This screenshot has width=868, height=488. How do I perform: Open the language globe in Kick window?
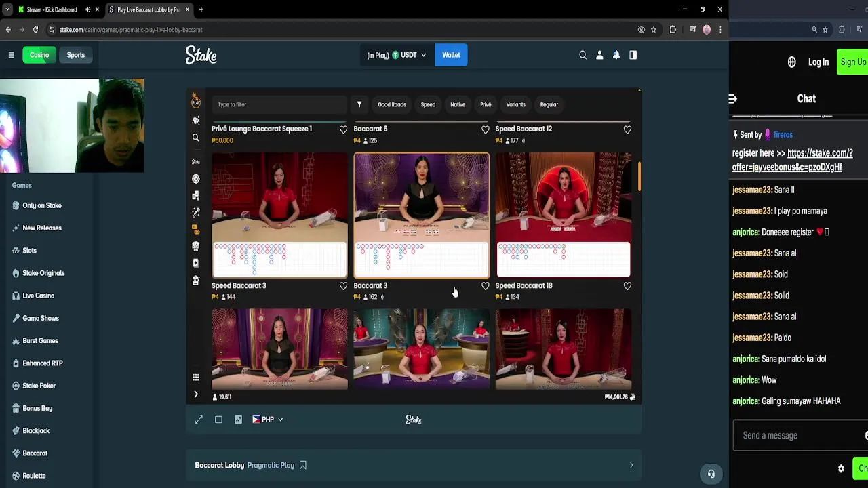[x=791, y=62]
